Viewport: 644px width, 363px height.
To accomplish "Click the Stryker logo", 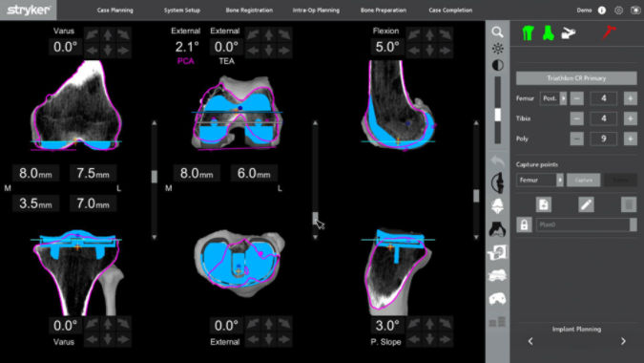I will click(x=29, y=11).
